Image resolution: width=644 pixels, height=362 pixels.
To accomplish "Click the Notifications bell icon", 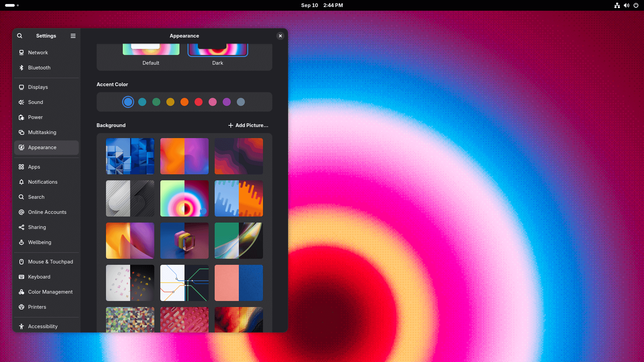I will tap(21, 182).
